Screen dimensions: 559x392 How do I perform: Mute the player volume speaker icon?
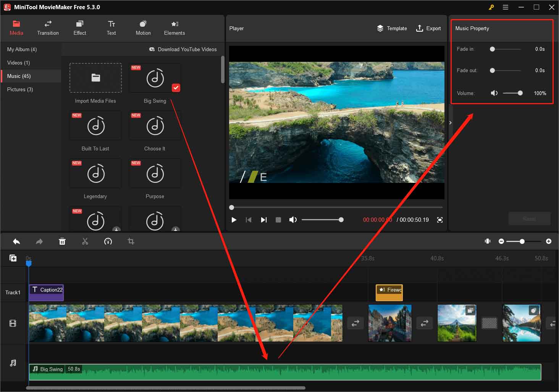pyautogui.click(x=293, y=220)
